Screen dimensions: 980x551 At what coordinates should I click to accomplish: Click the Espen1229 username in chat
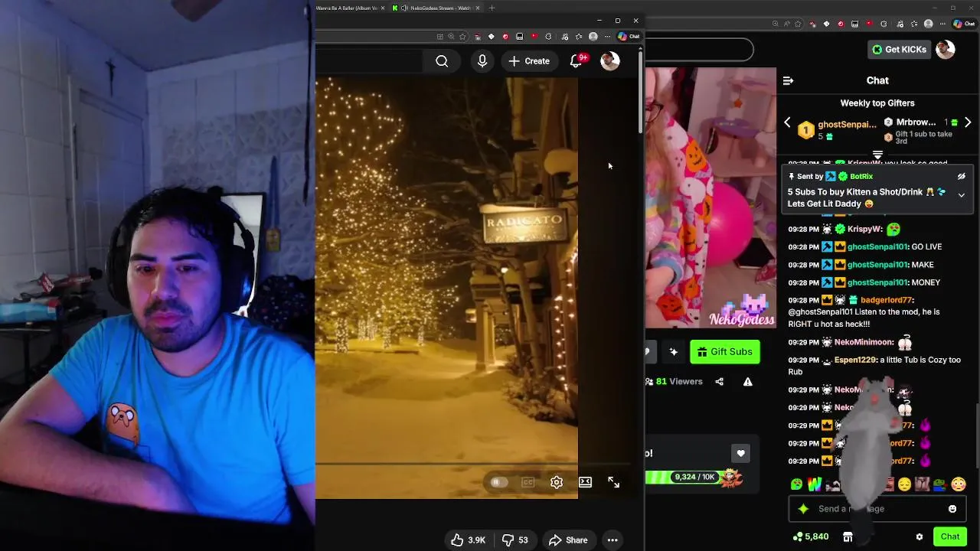tap(855, 360)
